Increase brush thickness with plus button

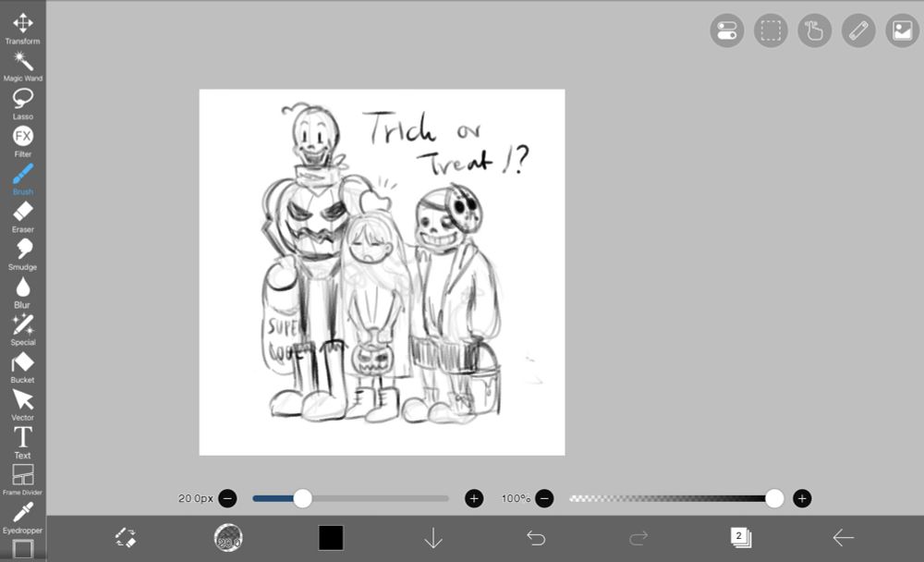474,498
